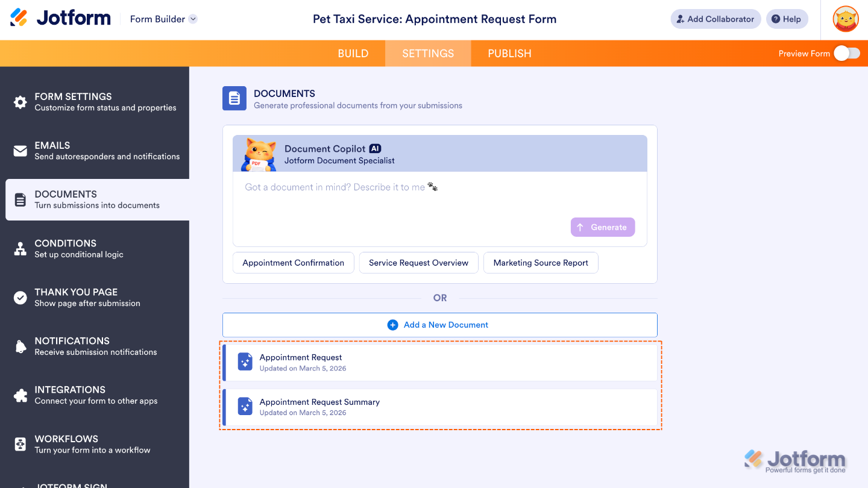Open the user avatar menu
Image resolution: width=868 pixels, height=488 pixels.
pos(845,19)
